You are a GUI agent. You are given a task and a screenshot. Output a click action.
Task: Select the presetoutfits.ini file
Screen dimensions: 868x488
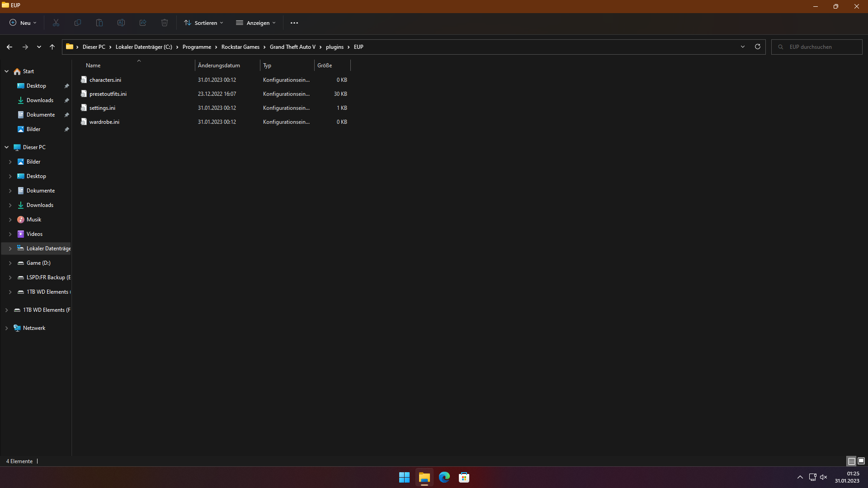coord(108,94)
